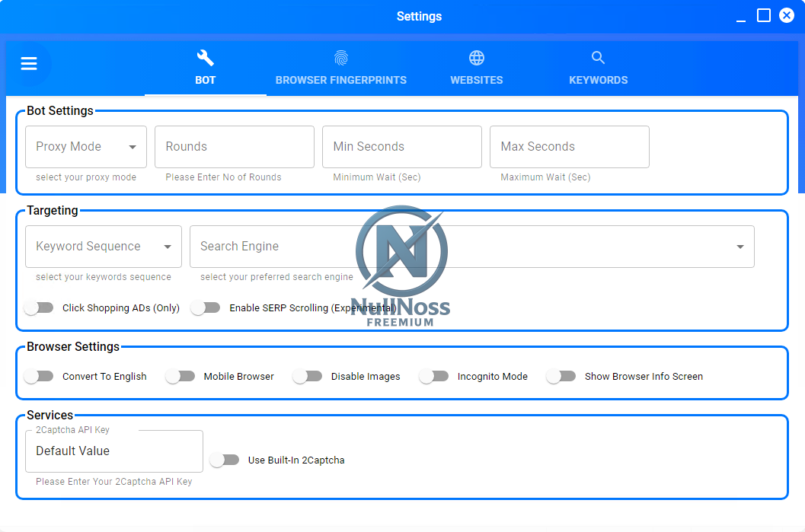Open the Search Engine dropdown
Screen dimensions: 805x532
tap(471, 247)
